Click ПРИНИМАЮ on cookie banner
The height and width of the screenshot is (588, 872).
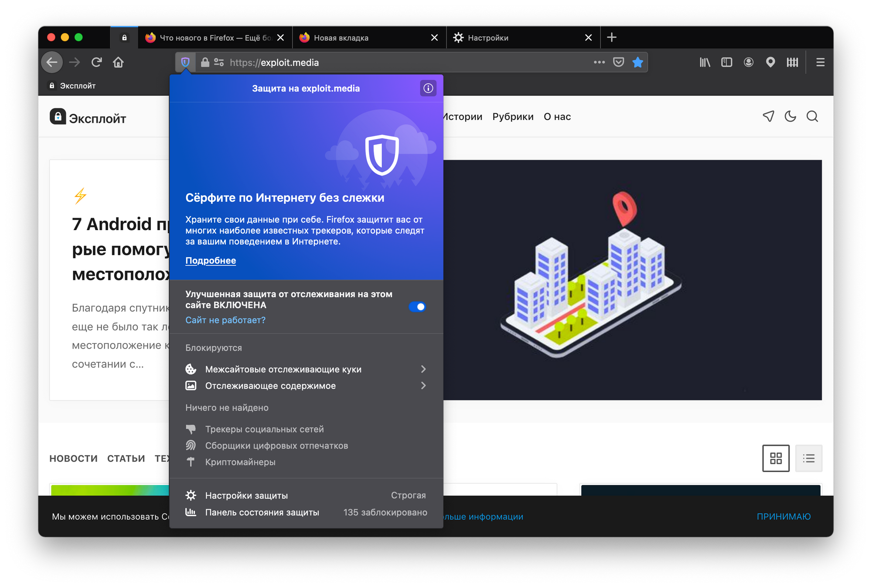tap(783, 517)
